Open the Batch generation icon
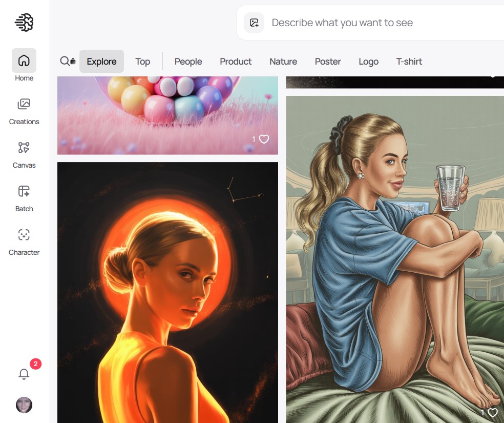This screenshot has height=423, width=504. (24, 192)
